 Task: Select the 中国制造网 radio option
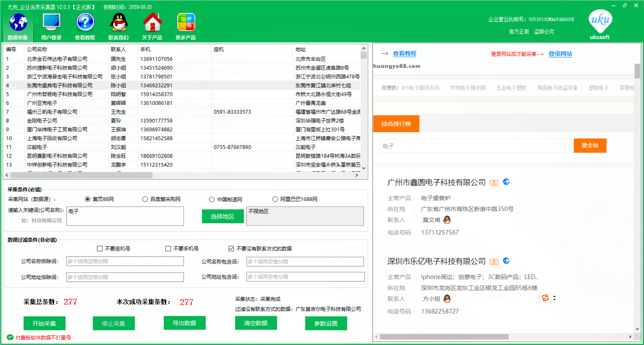[x=212, y=200]
